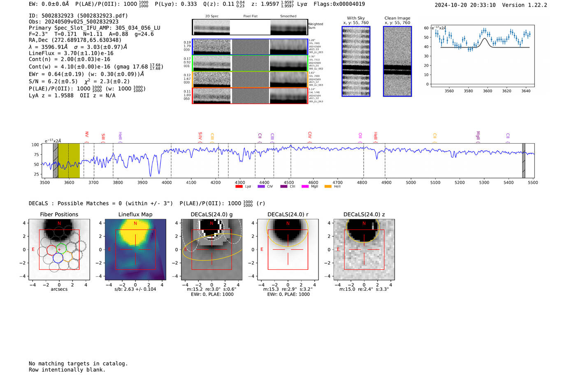The width and height of the screenshot is (576, 392).
Task: Click the EW: 0.0±0.0Å header text
Action: [x=49, y=4]
